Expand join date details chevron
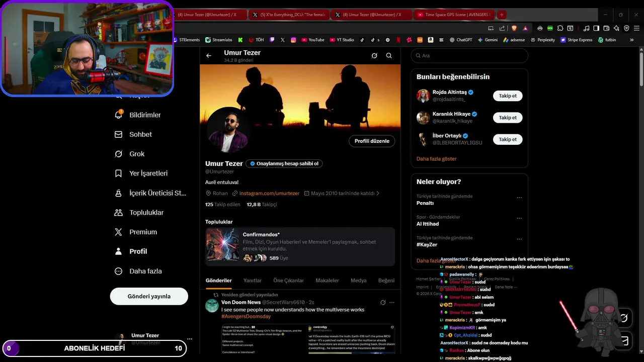 pos(378,193)
